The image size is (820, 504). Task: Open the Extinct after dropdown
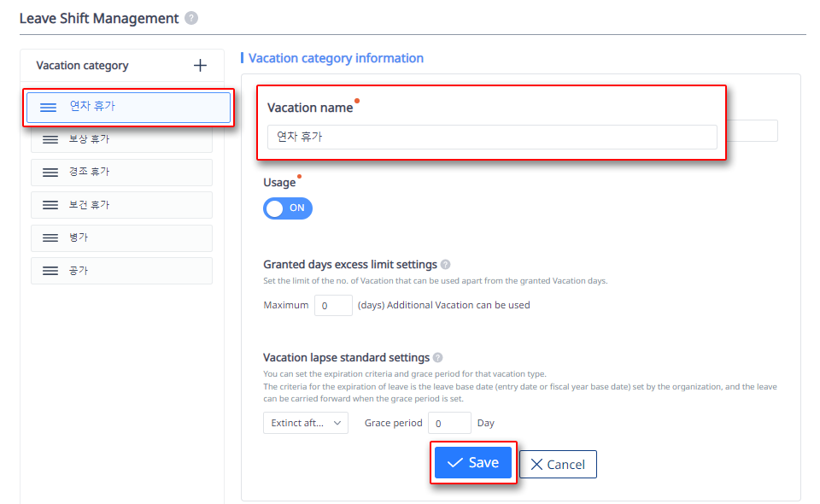coord(306,423)
